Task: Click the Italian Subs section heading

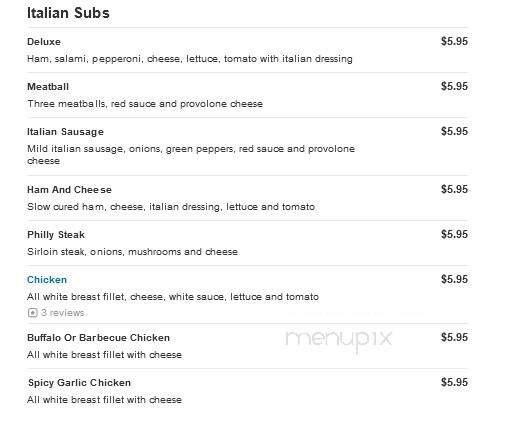Action: point(68,13)
